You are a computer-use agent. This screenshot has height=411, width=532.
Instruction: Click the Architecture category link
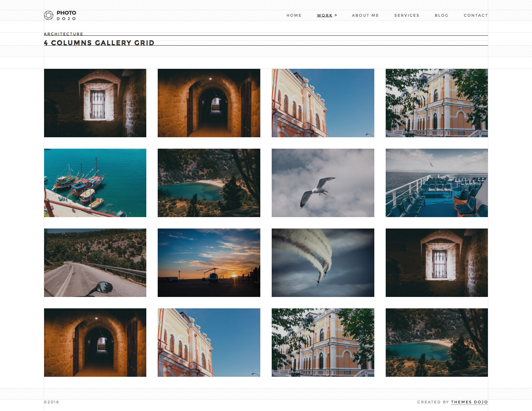[x=63, y=34]
